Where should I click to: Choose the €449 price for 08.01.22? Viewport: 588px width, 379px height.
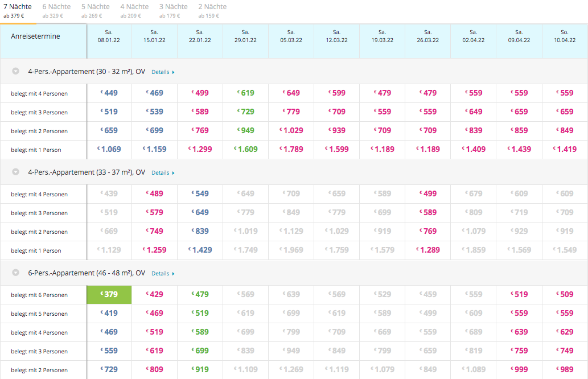coord(109,93)
